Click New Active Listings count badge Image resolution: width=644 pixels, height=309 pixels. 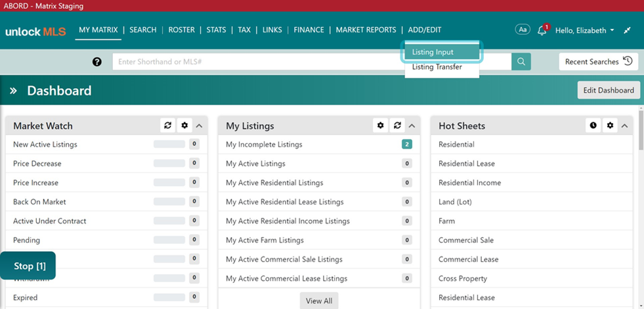tap(194, 145)
